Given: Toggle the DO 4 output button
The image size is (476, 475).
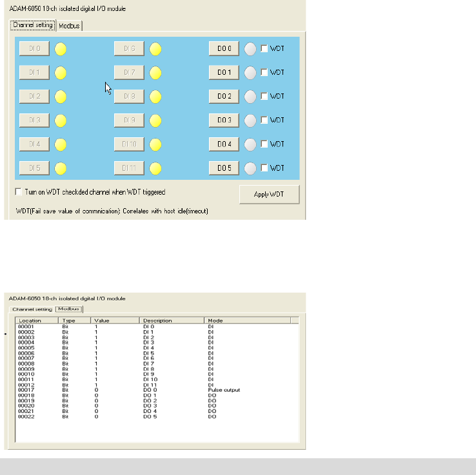Looking at the screenshot, I should coord(224,144).
